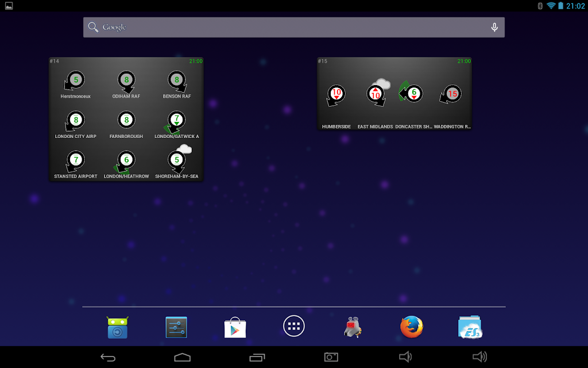Open the HUMBERSIDE wind reading

pyautogui.click(x=336, y=95)
